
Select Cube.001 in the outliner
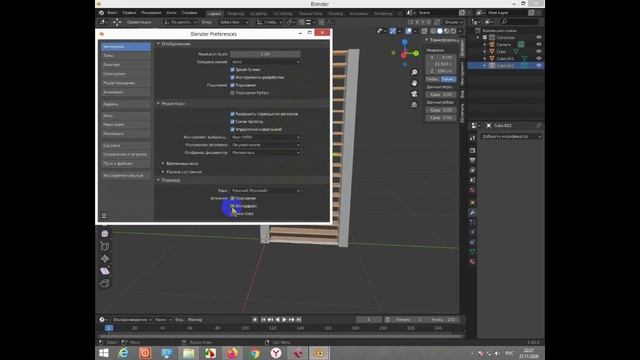click(505, 58)
